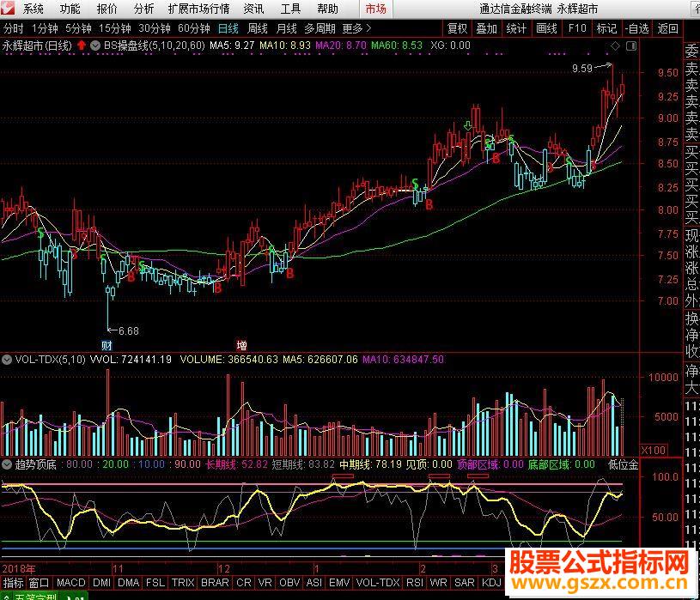Open the 工具 menu
Image resolution: width=700 pixels, height=600 pixels.
pyautogui.click(x=290, y=9)
